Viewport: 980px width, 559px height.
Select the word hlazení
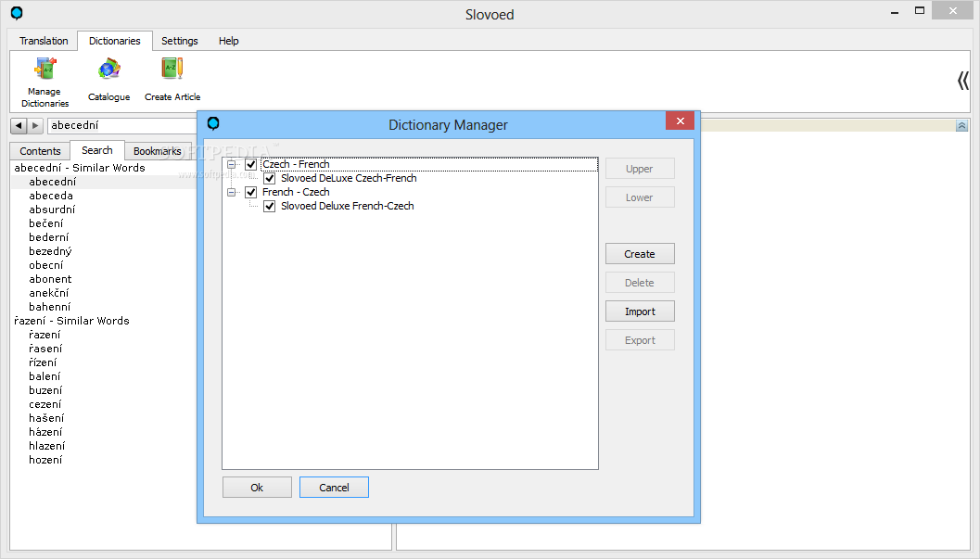click(x=47, y=446)
